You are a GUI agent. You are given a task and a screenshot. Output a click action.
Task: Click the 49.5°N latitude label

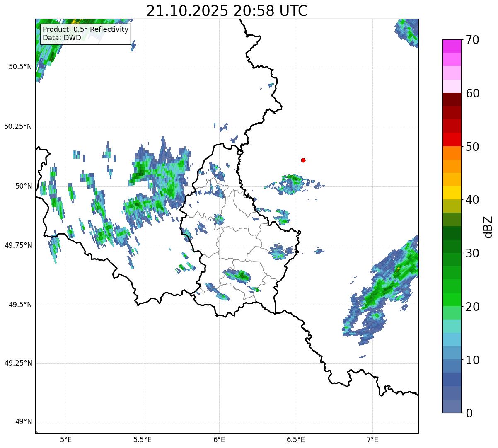(20, 305)
